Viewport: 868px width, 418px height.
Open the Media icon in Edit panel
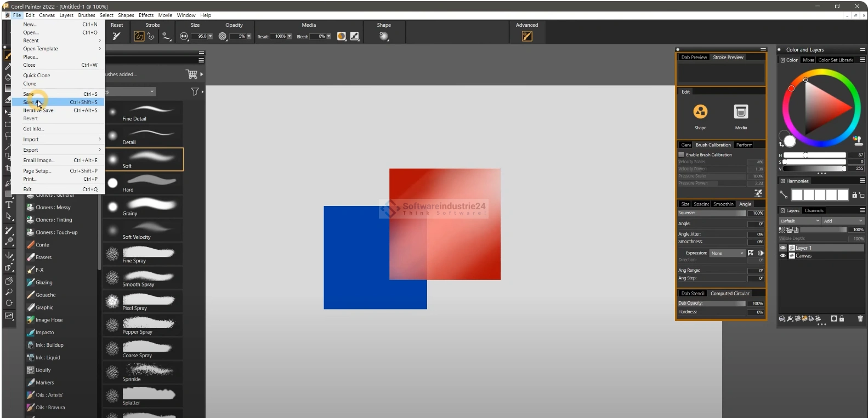coord(741,112)
